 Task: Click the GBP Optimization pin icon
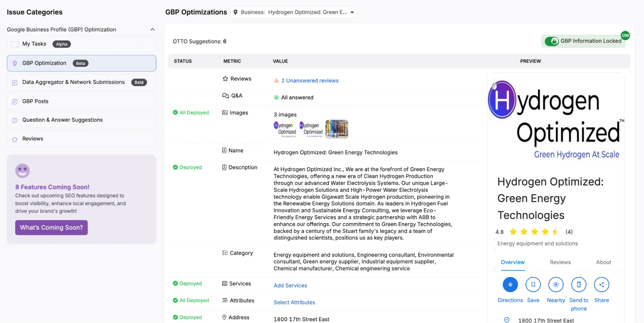pos(15,63)
